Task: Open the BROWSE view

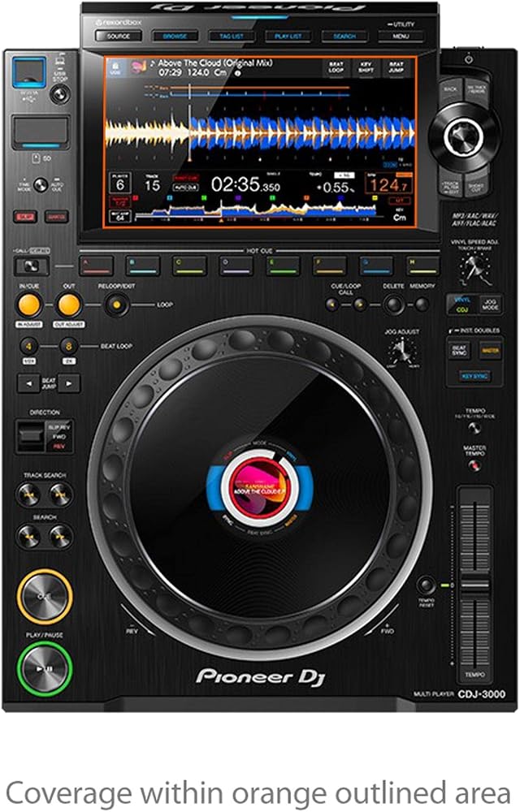Action: [x=175, y=37]
